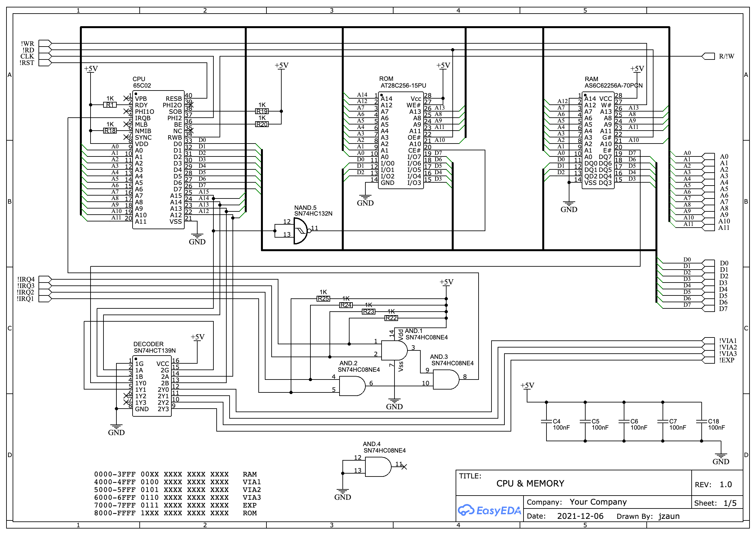Select the D7 data port on the right
756x535 pixels.
tap(708, 309)
